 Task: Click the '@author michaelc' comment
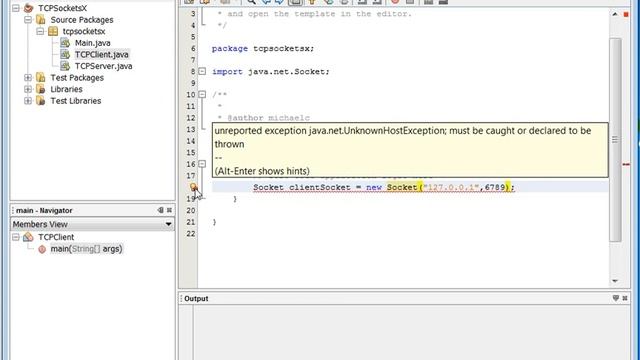tap(269, 118)
